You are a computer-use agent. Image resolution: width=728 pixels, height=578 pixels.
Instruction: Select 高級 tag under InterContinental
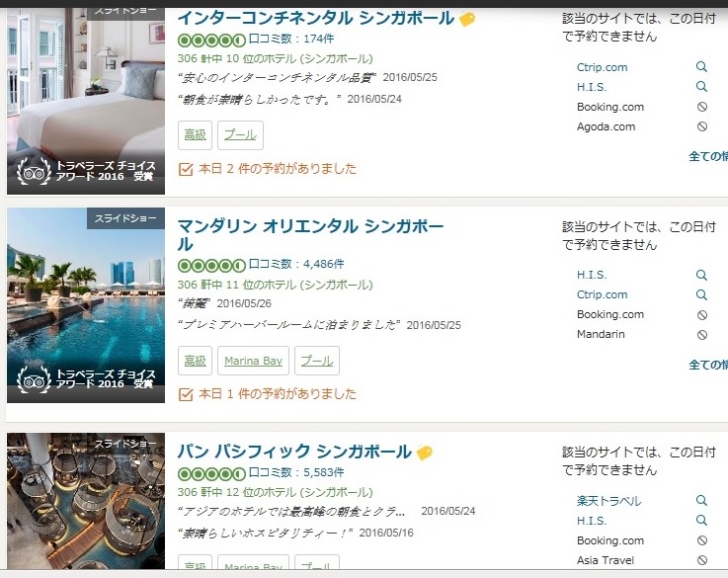tap(195, 135)
